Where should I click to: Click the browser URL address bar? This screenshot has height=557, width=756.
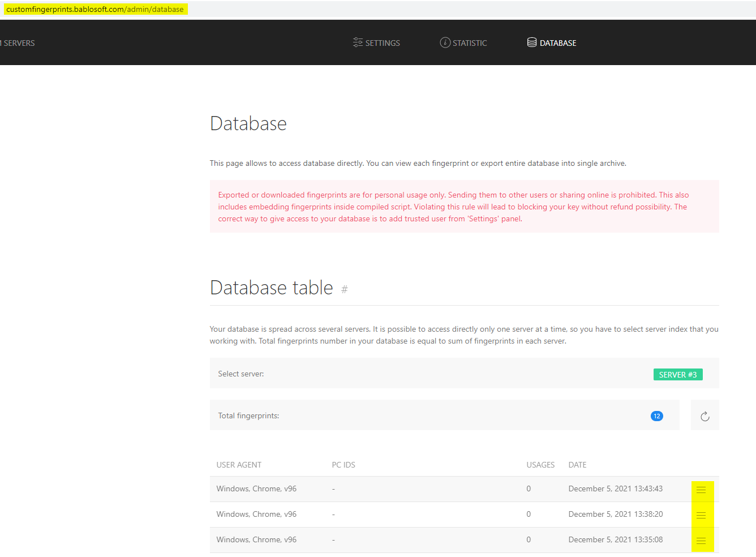(x=95, y=9)
